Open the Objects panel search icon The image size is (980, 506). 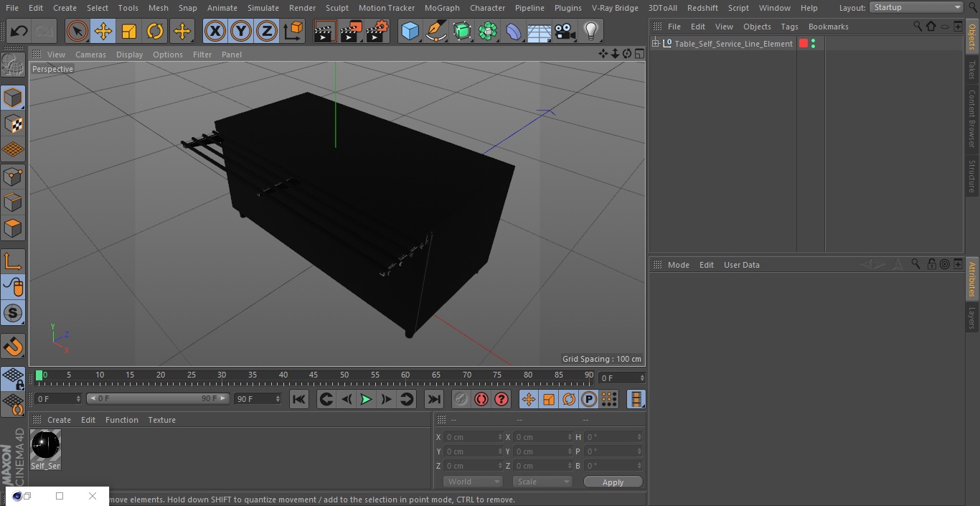click(x=918, y=26)
